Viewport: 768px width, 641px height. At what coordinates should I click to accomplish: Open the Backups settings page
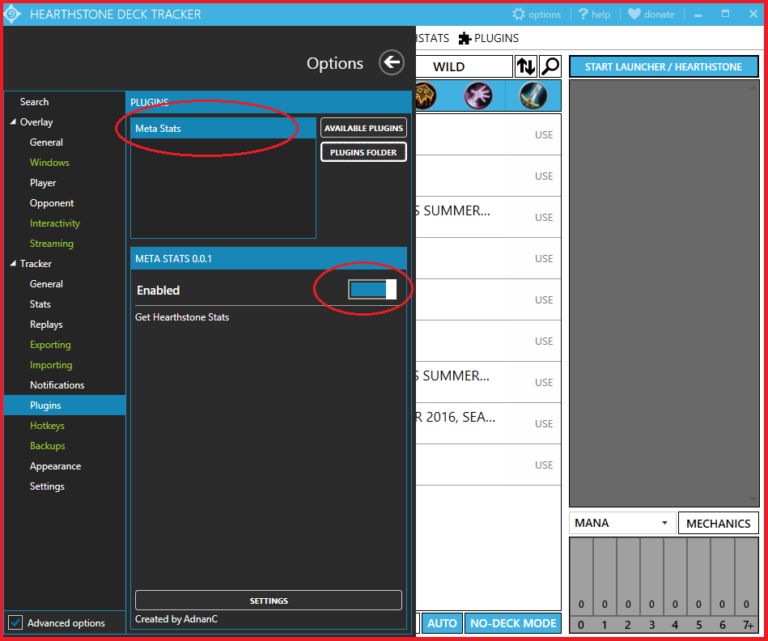pyautogui.click(x=47, y=446)
